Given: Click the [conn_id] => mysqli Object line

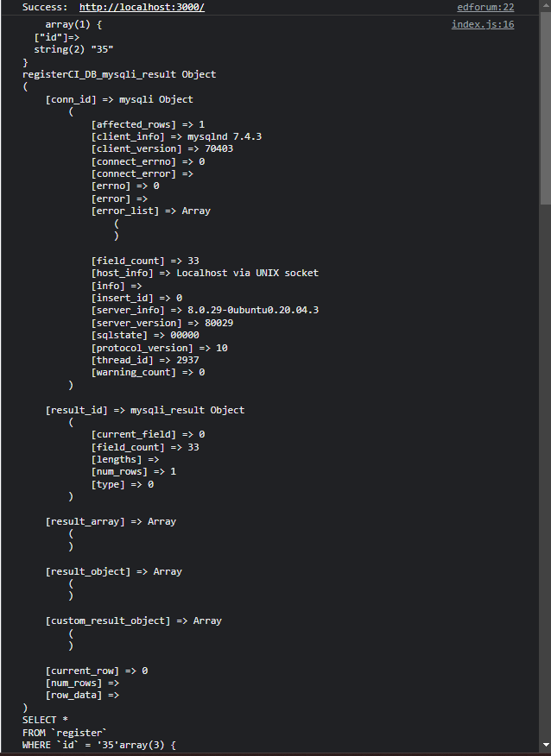Looking at the screenshot, I should [119, 99].
